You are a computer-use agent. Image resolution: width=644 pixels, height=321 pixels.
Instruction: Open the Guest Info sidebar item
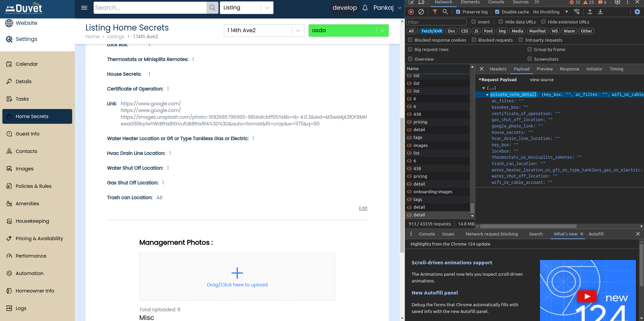coord(28,134)
